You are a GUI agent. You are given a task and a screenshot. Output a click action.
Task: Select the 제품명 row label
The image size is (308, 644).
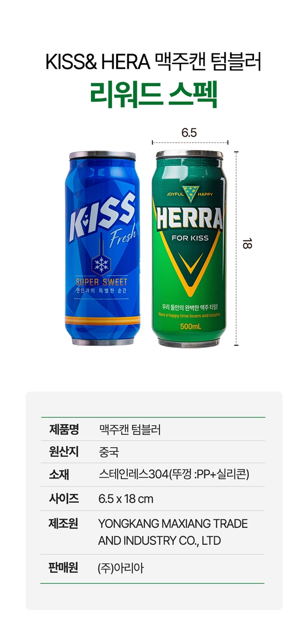tap(64, 430)
